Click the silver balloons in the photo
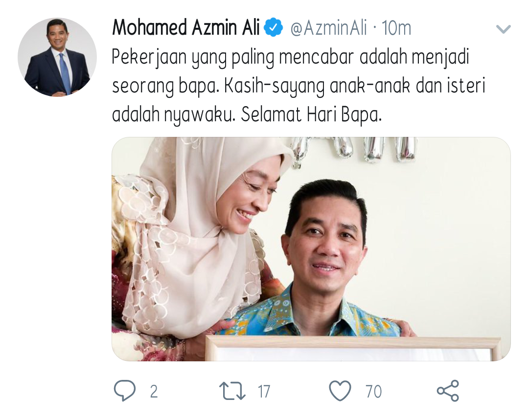The image size is (528, 420). tap(354, 149)
